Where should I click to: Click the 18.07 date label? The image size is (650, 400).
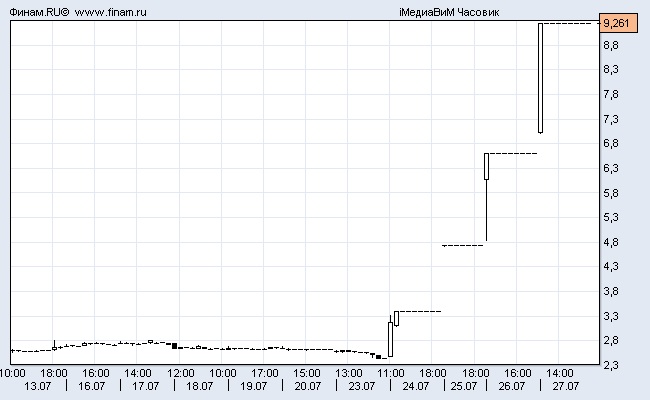199,386
